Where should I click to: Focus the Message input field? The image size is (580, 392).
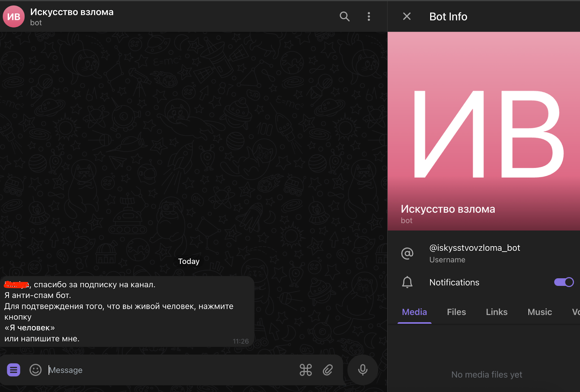click(170, 370)
